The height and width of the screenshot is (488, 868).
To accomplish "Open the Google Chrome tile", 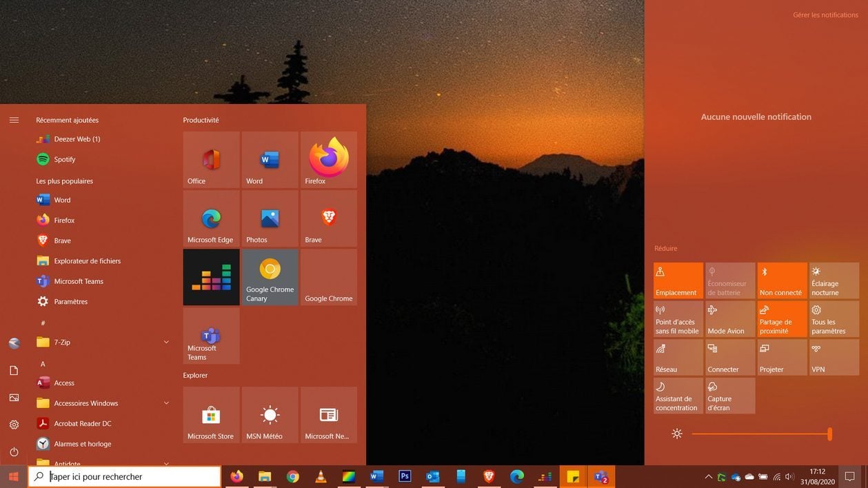I will click(329, 277).
